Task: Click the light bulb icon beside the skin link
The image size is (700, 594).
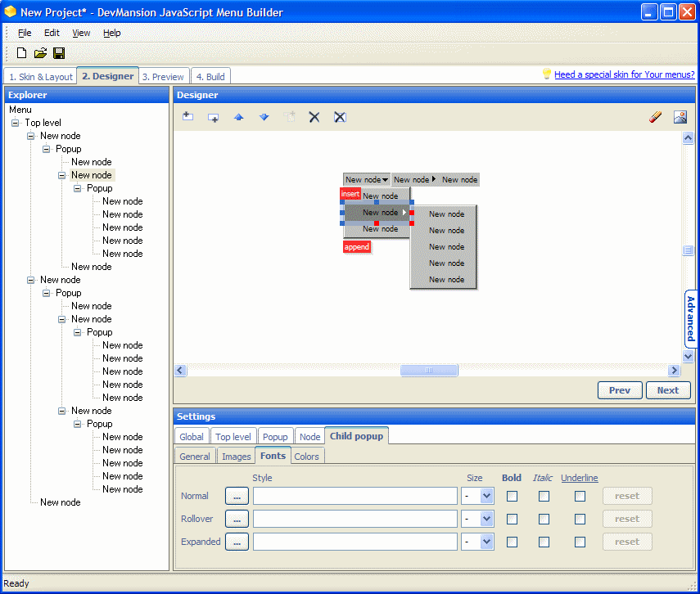Action: 547,74
